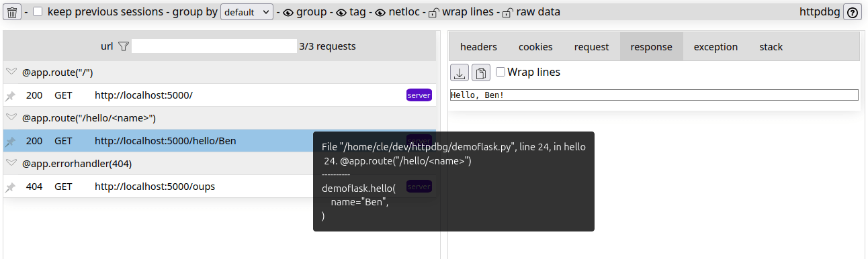Viewport: 868px width, 259px height.
Task: Toggle the response Wrap lines checkbox
Action: [501, 72]
